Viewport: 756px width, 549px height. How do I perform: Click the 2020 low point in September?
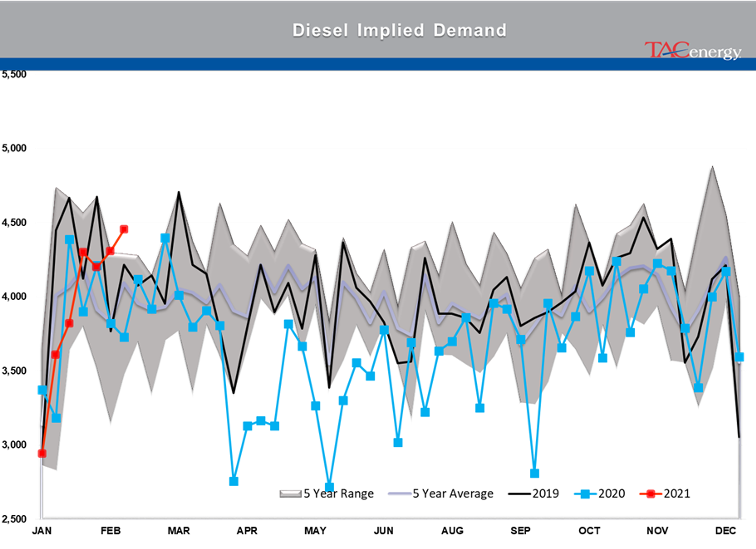(534, 473)
